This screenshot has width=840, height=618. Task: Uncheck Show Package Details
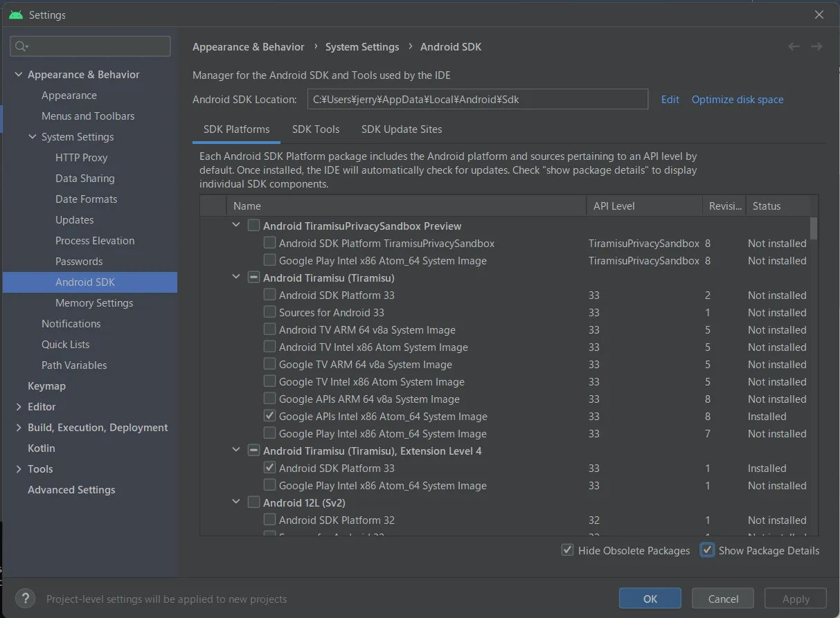click(x=707, y=550)
